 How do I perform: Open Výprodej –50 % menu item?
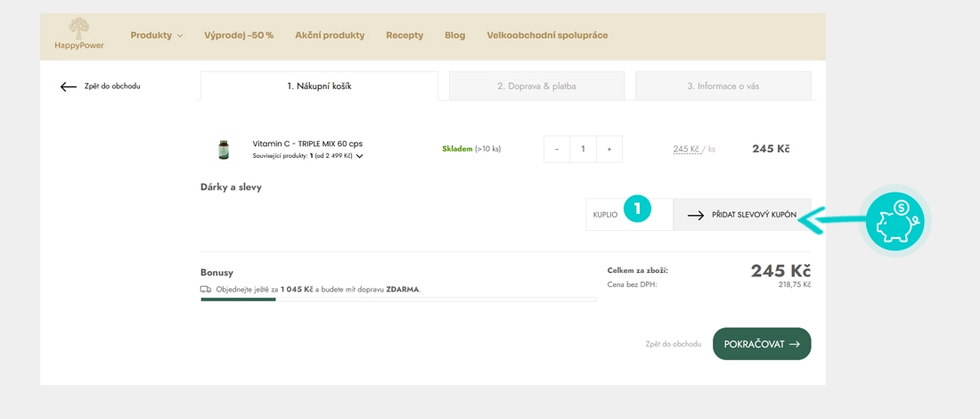[x=239, y=36]
